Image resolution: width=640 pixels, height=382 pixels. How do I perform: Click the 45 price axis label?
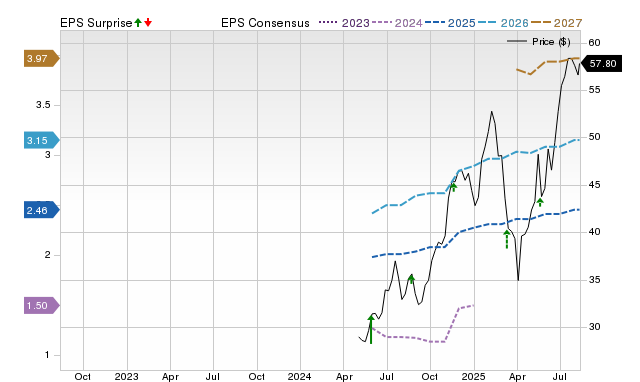pyautogui.click(x=594, y=185)
